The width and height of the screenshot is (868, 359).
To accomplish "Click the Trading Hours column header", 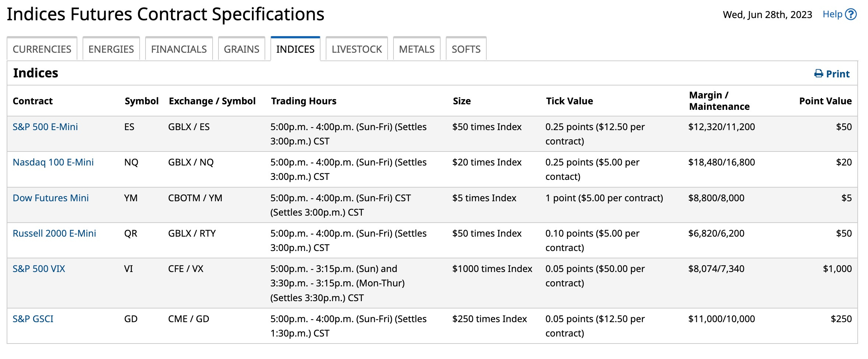I will 304,101.
